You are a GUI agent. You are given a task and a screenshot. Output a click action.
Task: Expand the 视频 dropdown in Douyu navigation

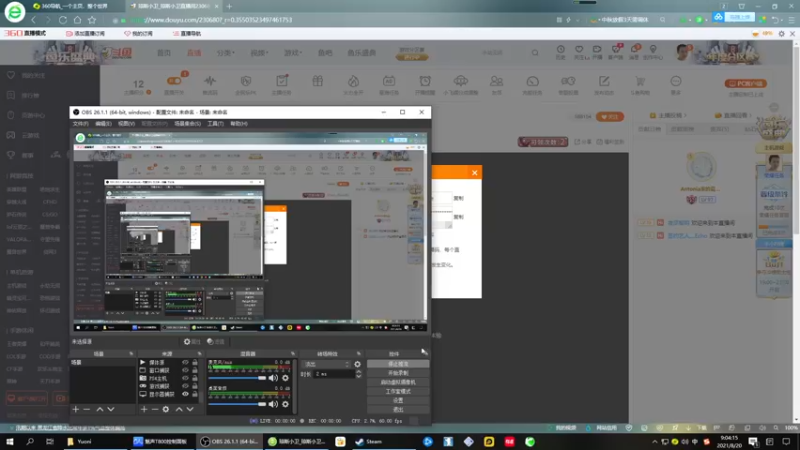(x=258, y=53)
